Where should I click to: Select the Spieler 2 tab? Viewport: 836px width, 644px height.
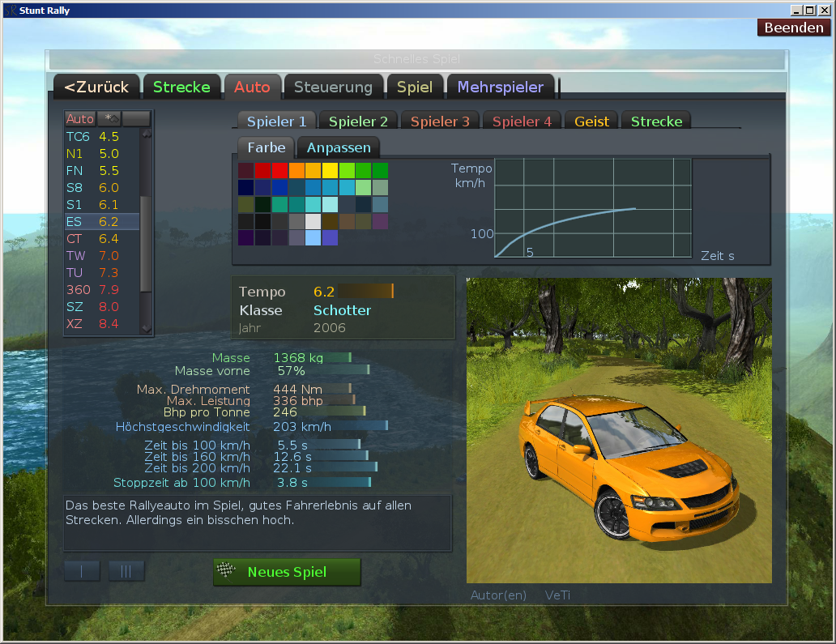click(358, 122)
